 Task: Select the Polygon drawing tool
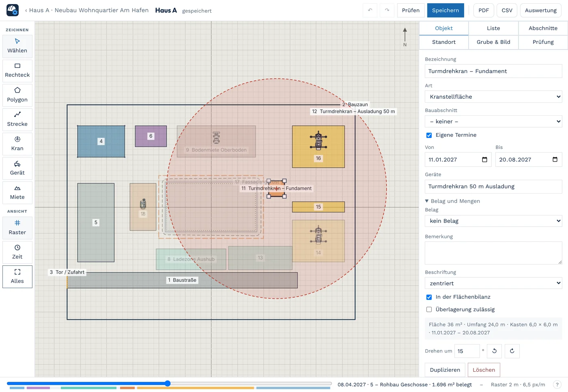click(17, 95)
